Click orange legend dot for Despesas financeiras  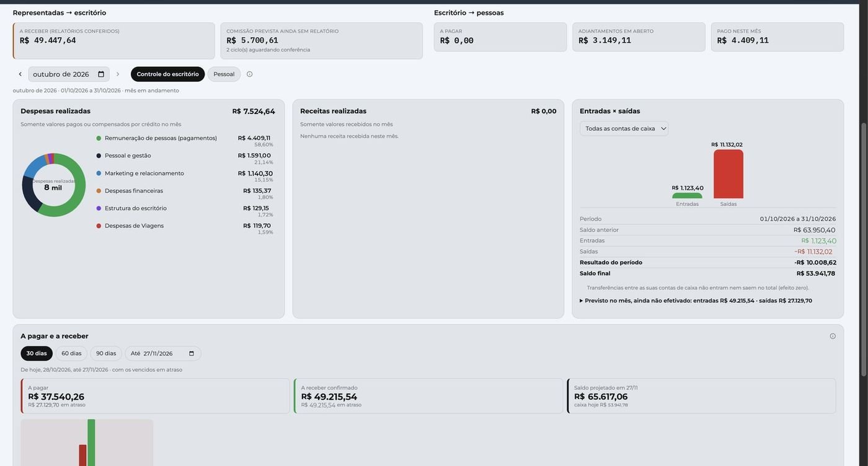pos(99,191)
